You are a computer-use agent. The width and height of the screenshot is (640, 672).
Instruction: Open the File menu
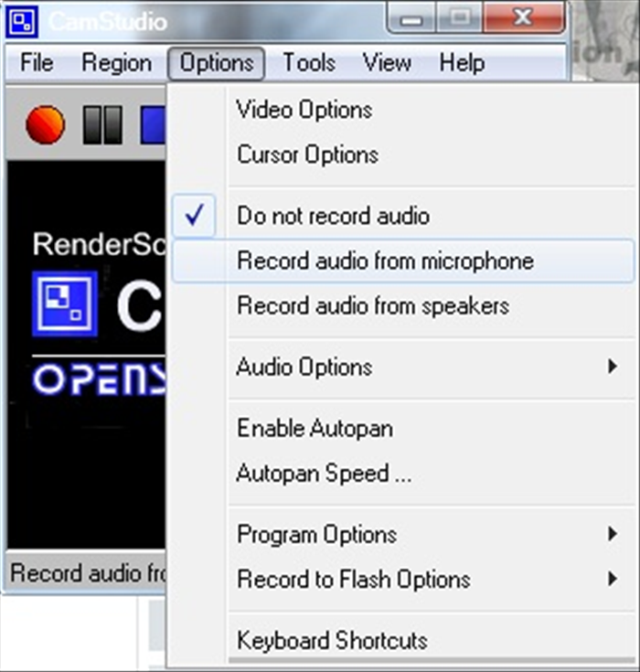pyautogui.click(x=37, y=63)
